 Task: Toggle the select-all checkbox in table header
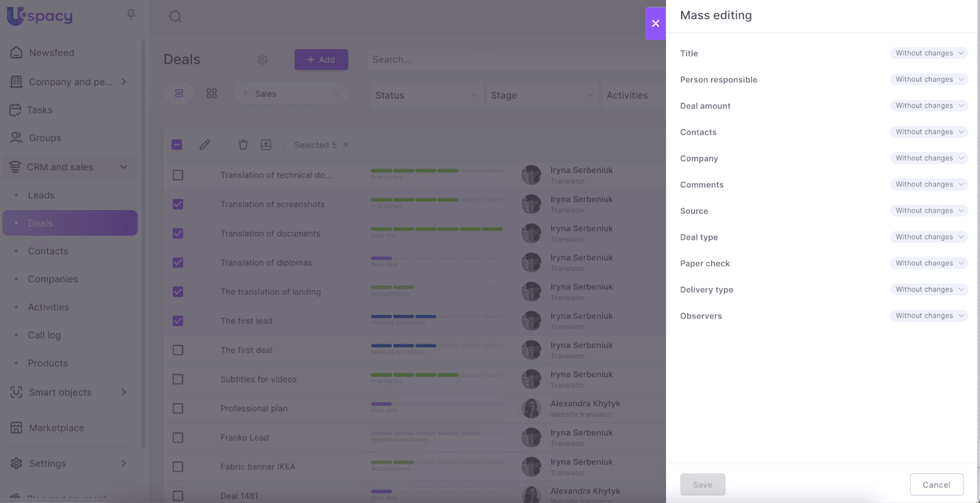coord(177,145)
